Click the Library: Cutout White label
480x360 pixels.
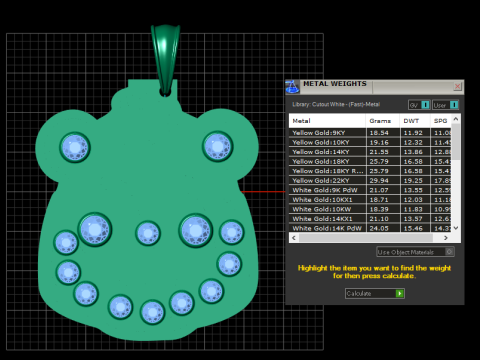tap(336, 104)
